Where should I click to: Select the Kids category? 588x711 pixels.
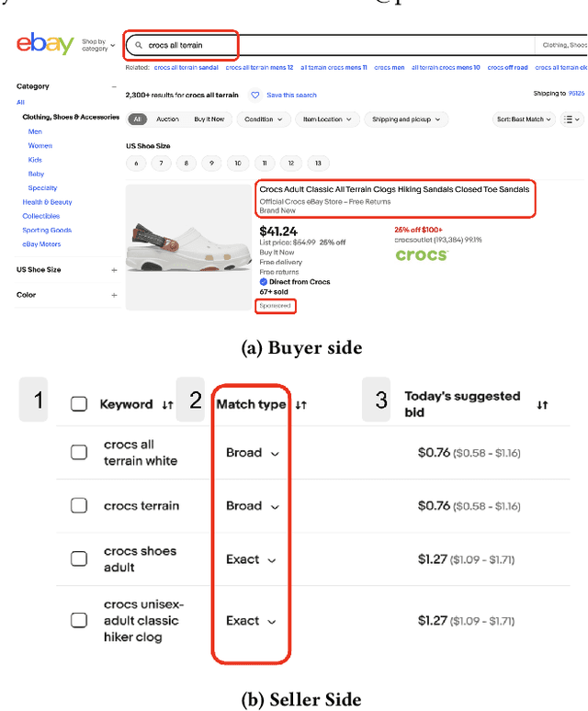click(x=35, y=160)
